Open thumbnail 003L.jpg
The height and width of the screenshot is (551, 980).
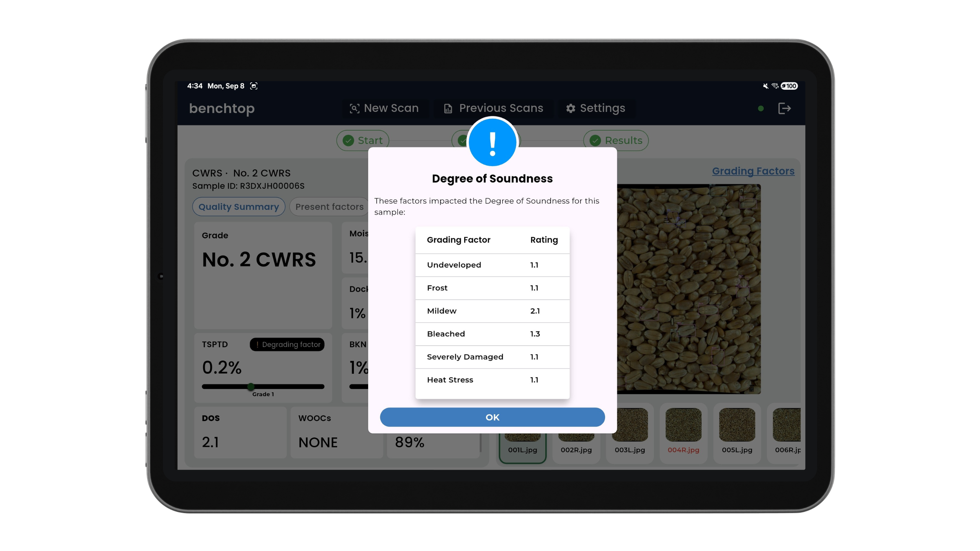click(630, 433)
